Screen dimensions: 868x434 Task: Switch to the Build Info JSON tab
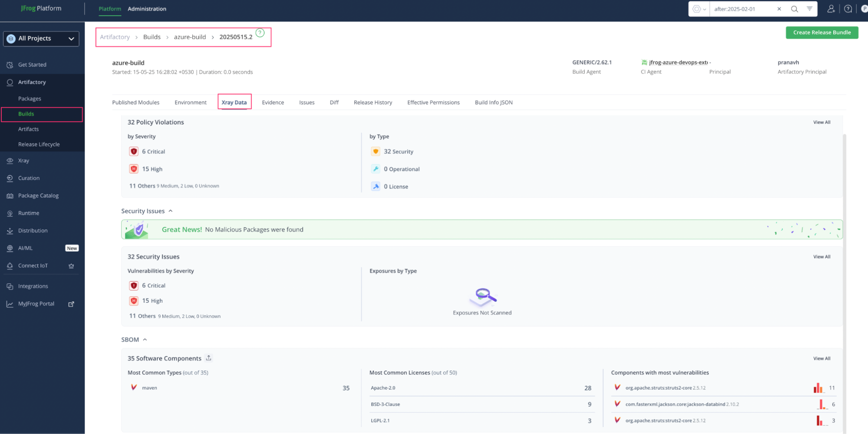point(493,103)
